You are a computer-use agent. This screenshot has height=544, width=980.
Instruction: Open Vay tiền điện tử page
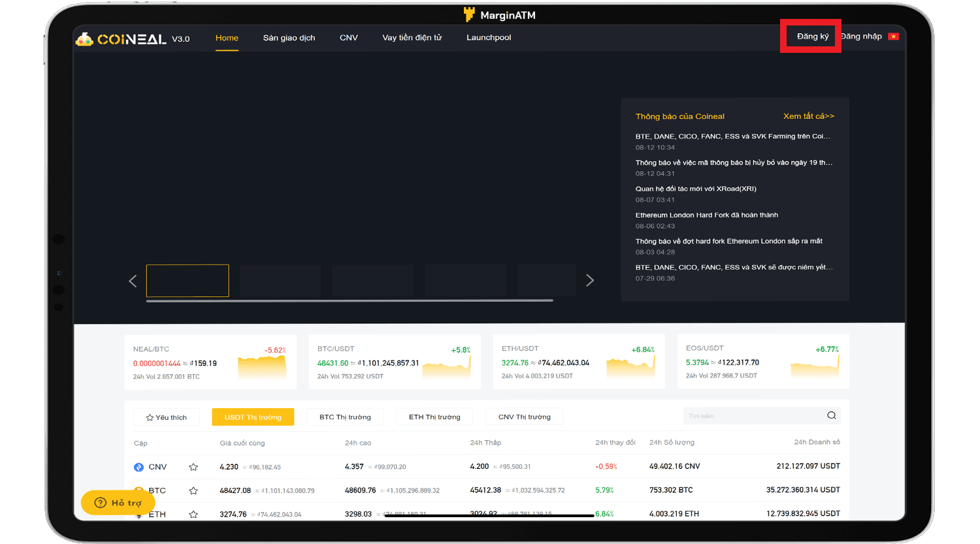[412, 38]
